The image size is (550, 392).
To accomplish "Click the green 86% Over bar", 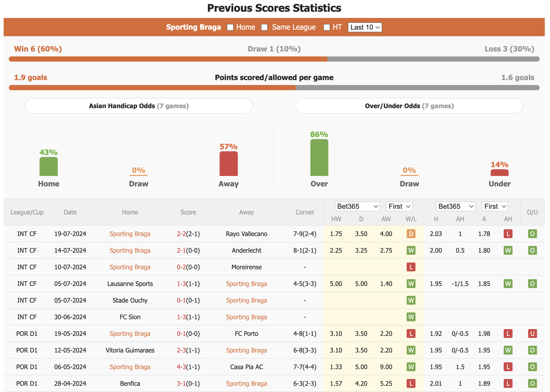I will [319, 158].
